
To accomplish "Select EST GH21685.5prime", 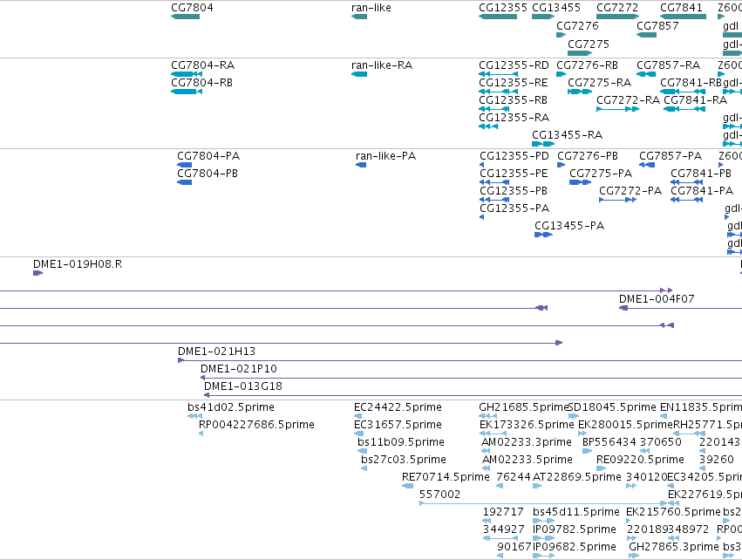I will coord(488,416).
